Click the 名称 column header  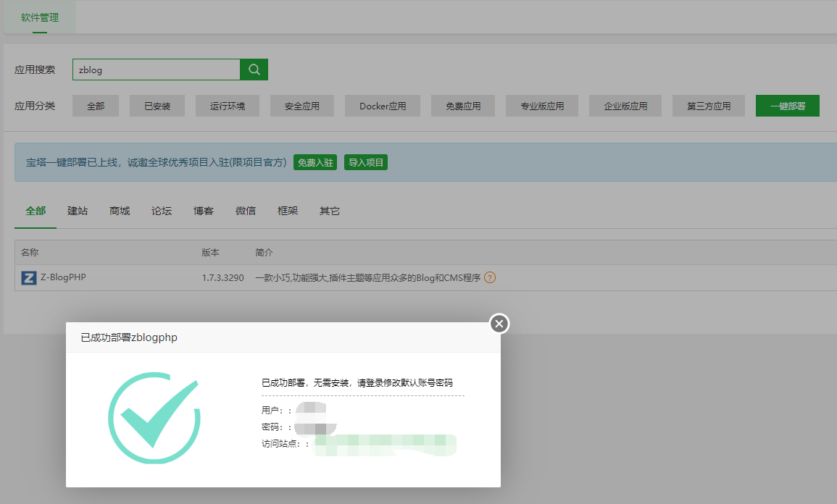tap(30, 252)
